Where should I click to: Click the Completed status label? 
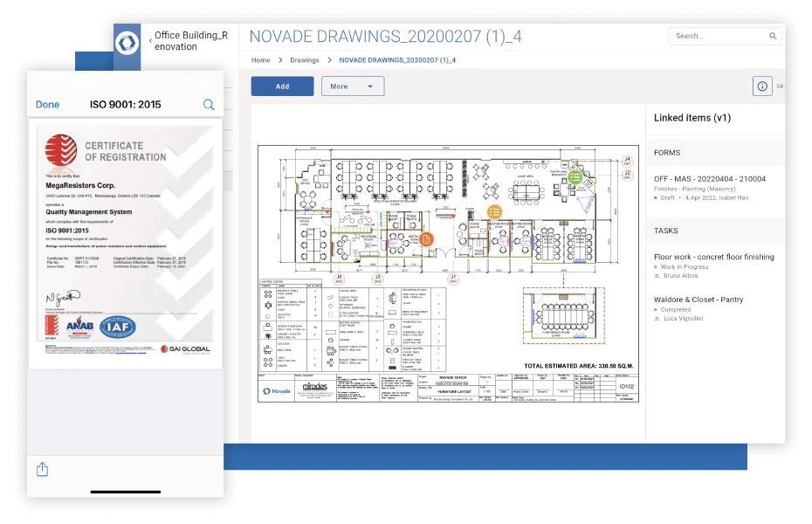tap(675, 309)
